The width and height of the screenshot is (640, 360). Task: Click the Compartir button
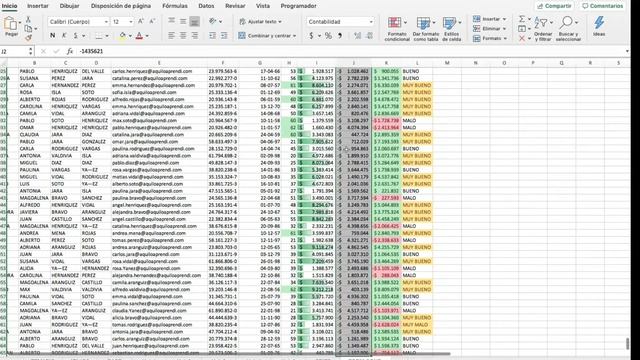point(554,6)
